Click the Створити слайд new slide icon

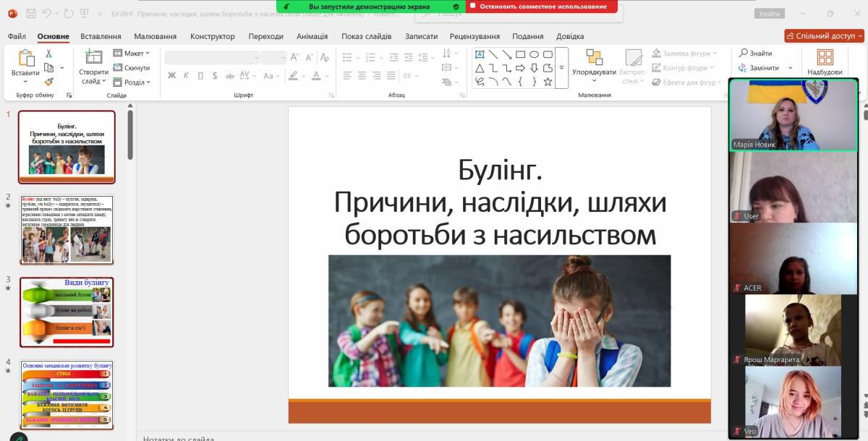click(93, 58)
